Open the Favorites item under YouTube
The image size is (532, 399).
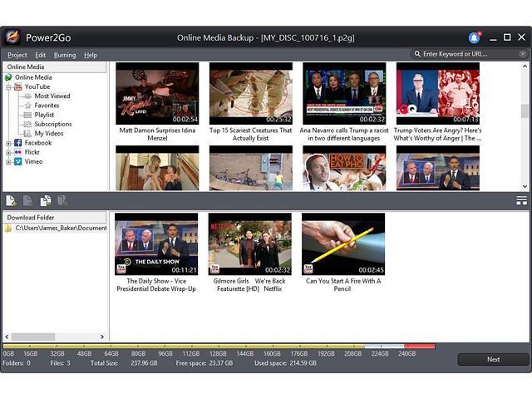(47, 106)
